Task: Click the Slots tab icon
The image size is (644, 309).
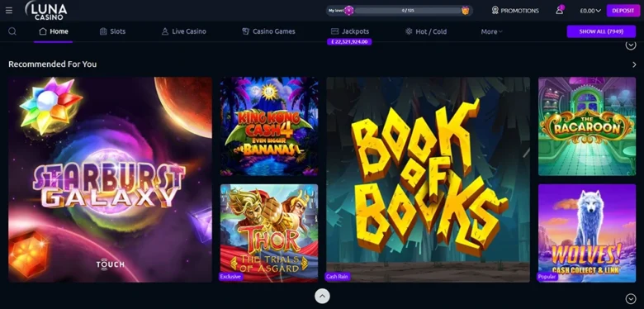Action: (103, 31)
